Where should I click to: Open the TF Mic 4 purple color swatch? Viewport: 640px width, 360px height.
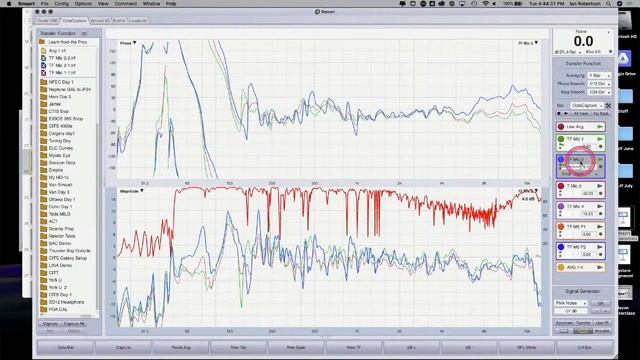pyautogui.click(x=561, y=207)
